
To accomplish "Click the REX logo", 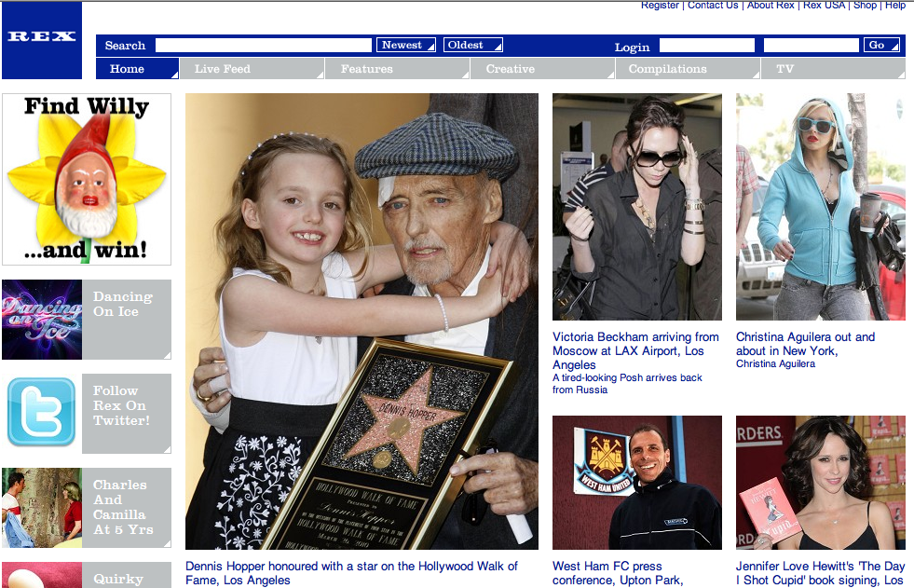I will click(41, 40).
